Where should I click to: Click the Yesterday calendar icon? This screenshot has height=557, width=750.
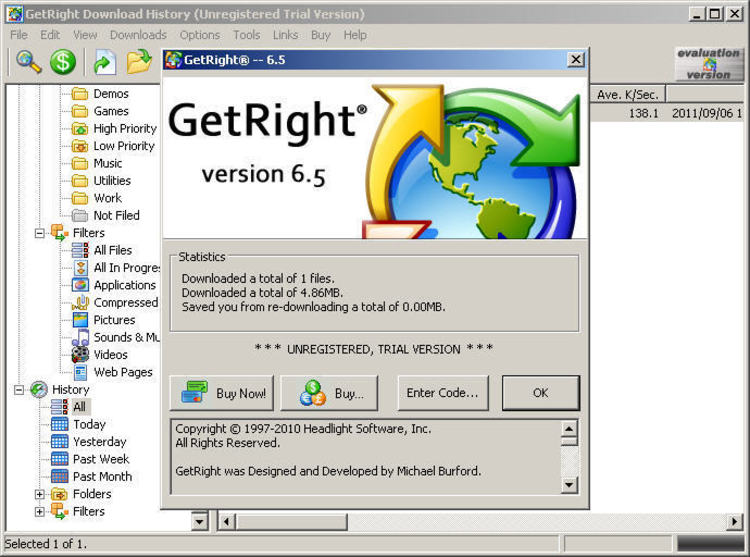[x=59, y=442]
